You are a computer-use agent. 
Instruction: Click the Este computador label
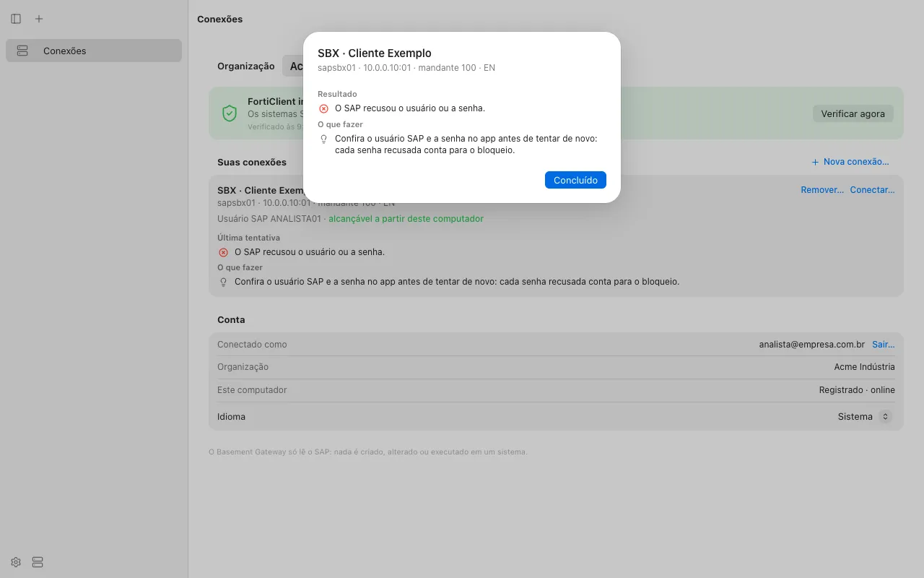(x=252, y=390)
